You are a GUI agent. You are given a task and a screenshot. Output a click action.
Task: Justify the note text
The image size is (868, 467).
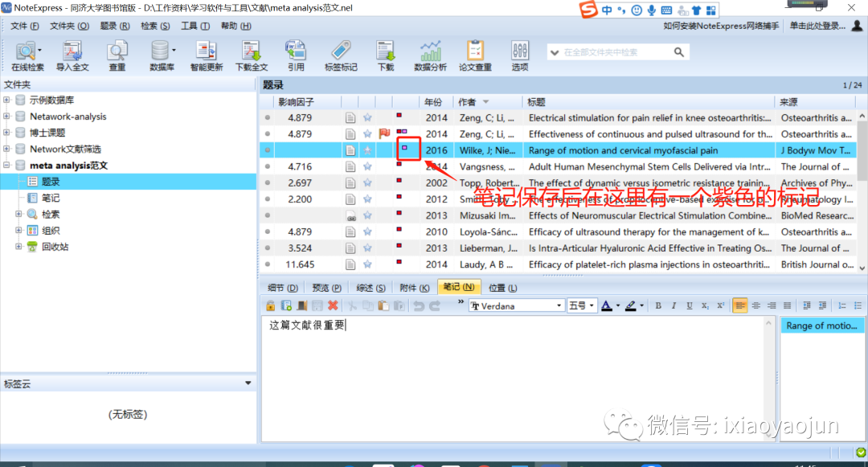[x=787, y=305]
